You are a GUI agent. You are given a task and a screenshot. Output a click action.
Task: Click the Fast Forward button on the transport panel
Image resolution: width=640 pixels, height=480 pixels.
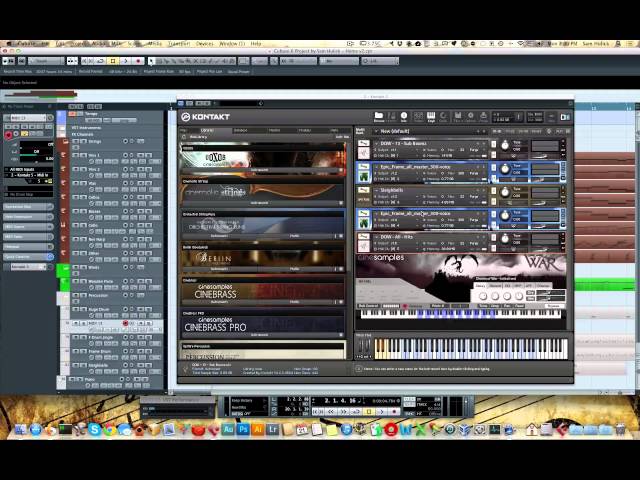[344, 411]
